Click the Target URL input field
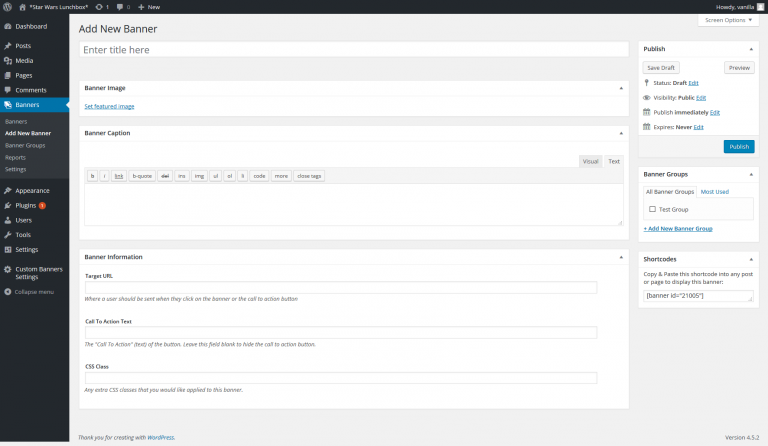 [341, 288]
